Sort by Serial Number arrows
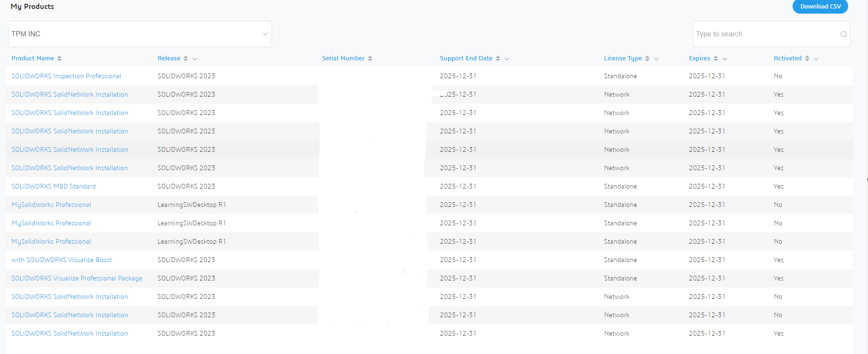The height and width of the screenshot is (354, 868). [x=370, y=58]
